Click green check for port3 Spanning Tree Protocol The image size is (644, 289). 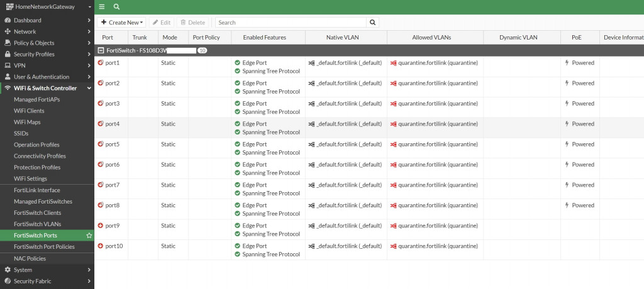[x=237, y=112]
